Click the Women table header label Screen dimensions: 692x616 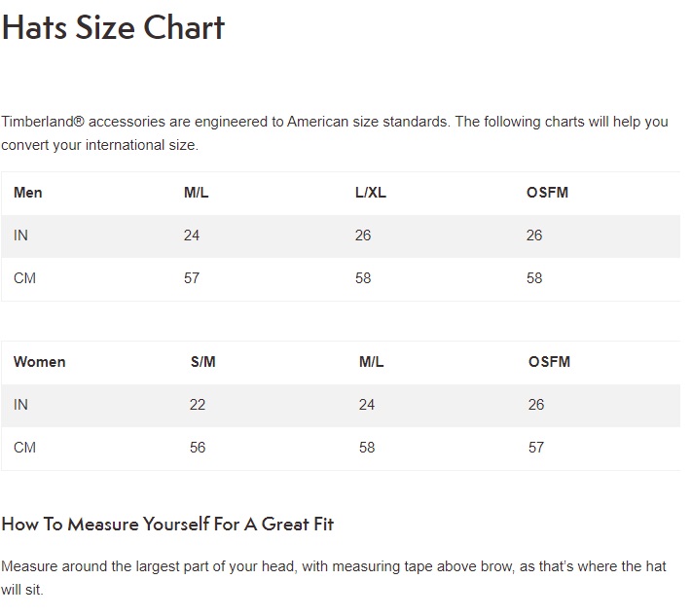(40, 362)
